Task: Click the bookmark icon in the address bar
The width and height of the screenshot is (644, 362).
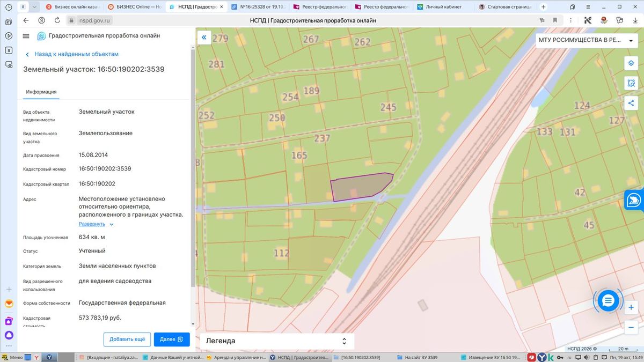Action: (554, 20)
